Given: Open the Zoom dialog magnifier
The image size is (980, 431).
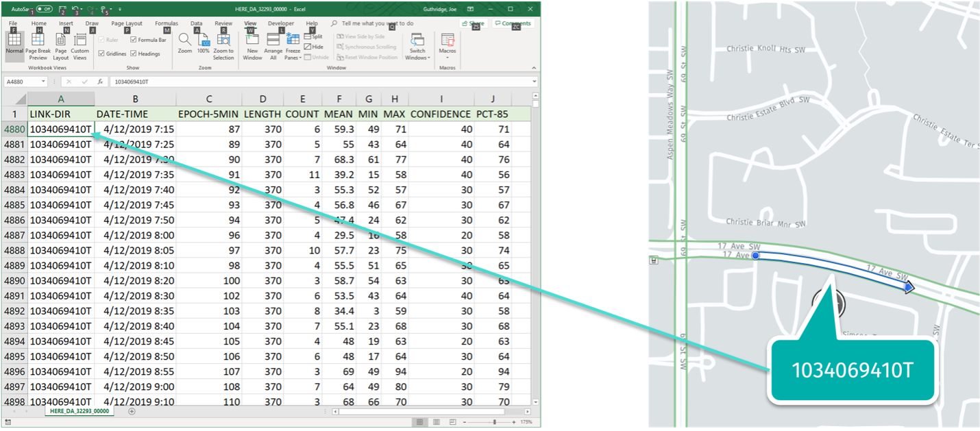Looking at the screenshot, I should [185, 43].
